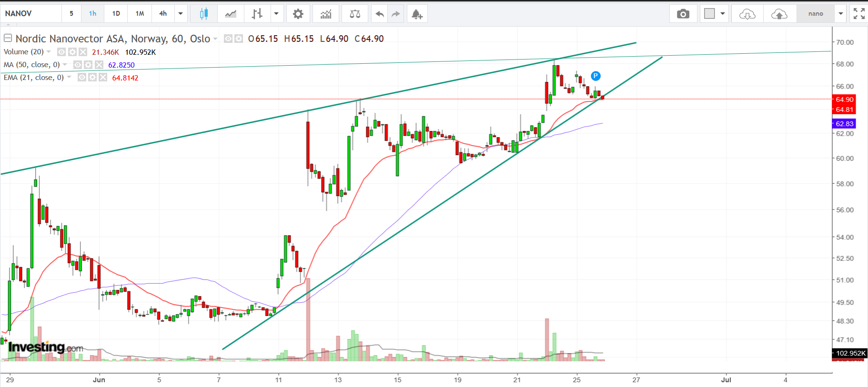Viewport: 868px width, 387px height.
Task: Open layout selector dropdown arrow
Action: pyautogui.click(x=723, y=14)
